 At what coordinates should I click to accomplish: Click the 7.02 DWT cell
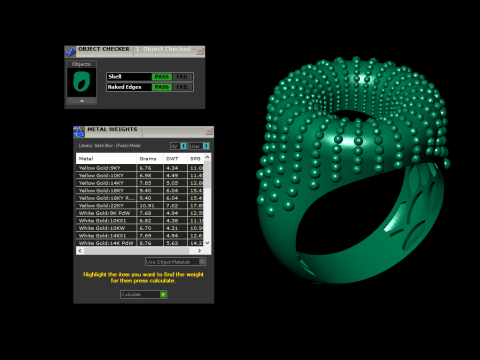(x=175, y=206)
